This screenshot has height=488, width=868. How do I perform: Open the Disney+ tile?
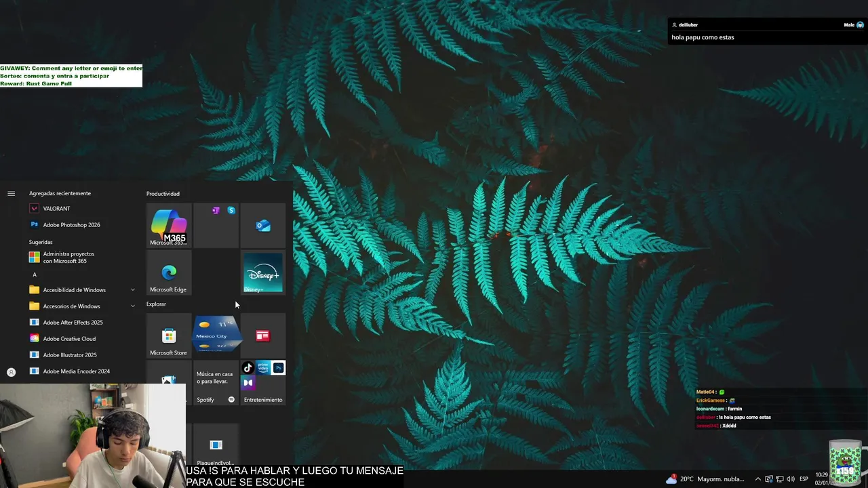(263, 272)
